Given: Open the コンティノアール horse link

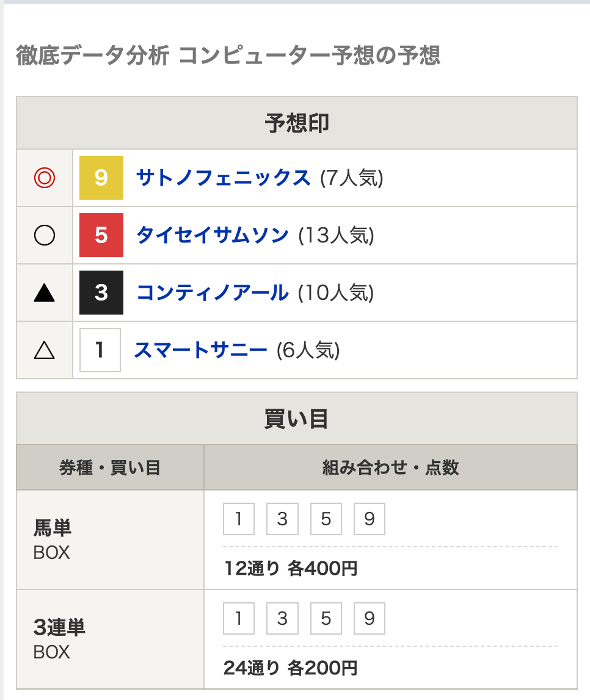Looking at the screenshot, I should tap(213, 293).
